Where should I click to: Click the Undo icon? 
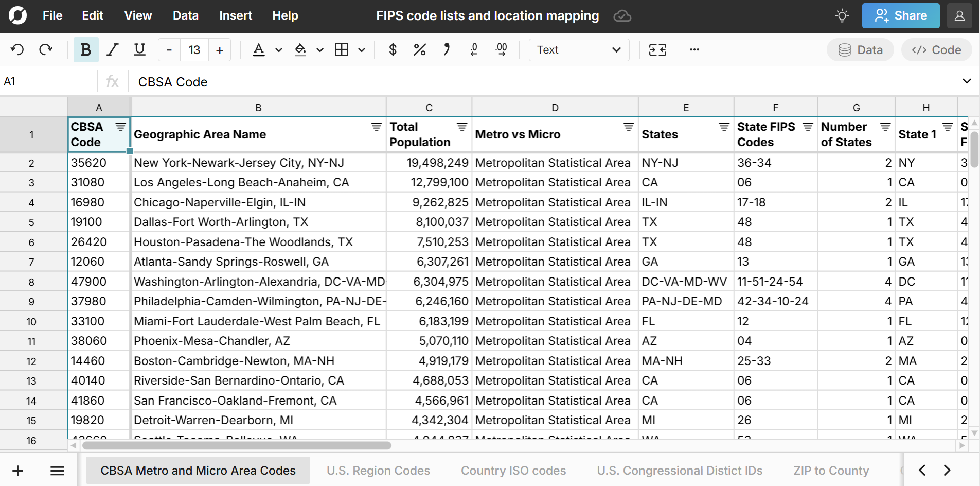point(17,49)
